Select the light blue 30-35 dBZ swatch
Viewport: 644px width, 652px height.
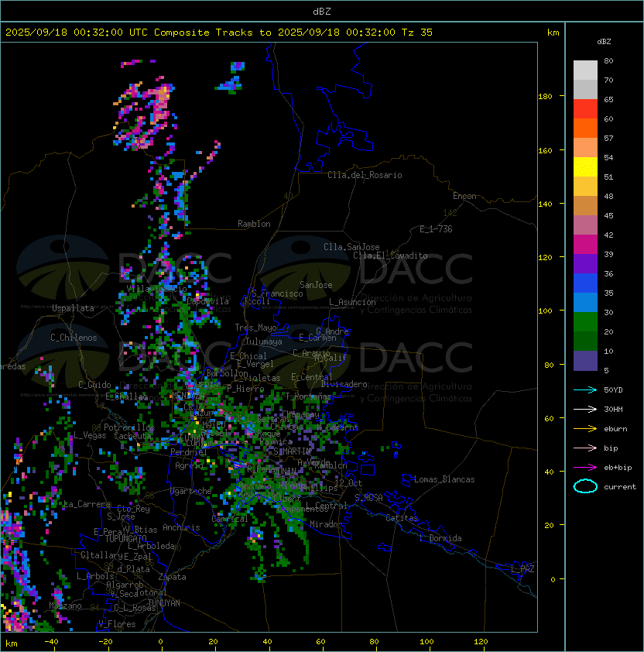(x=585, y=302)
